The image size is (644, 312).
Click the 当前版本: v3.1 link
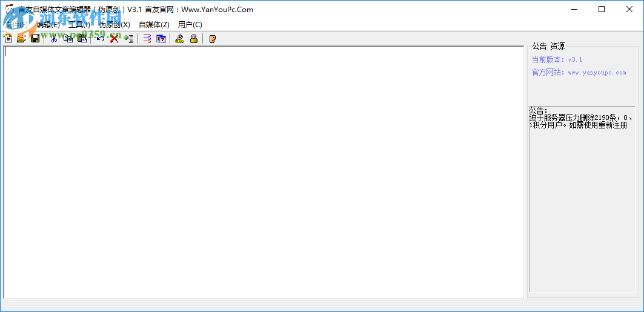tap(557, 59)
